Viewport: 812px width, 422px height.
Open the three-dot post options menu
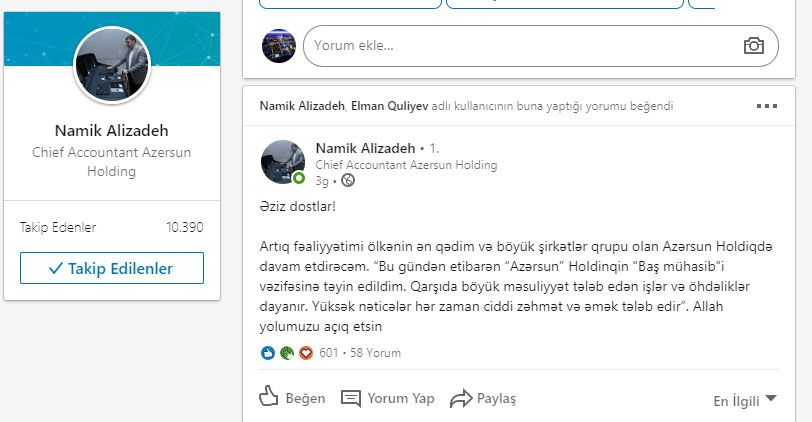tap(767, 105)
